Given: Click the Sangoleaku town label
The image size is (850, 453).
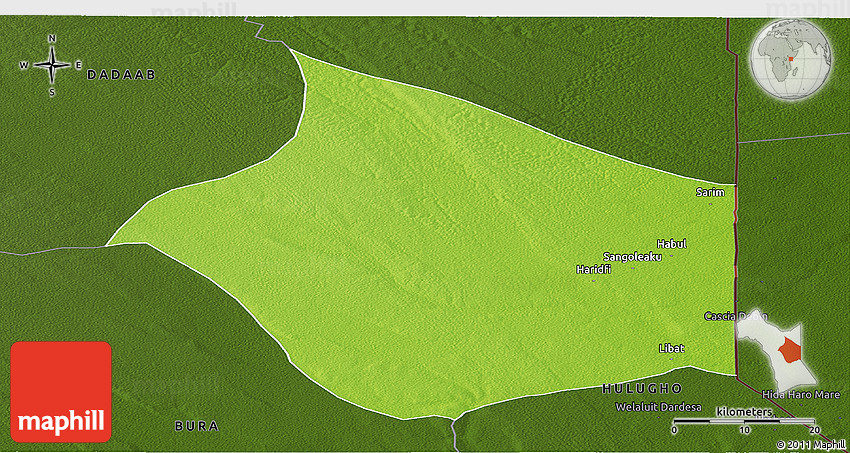Looking at the screenshot, I should [632, 257].
